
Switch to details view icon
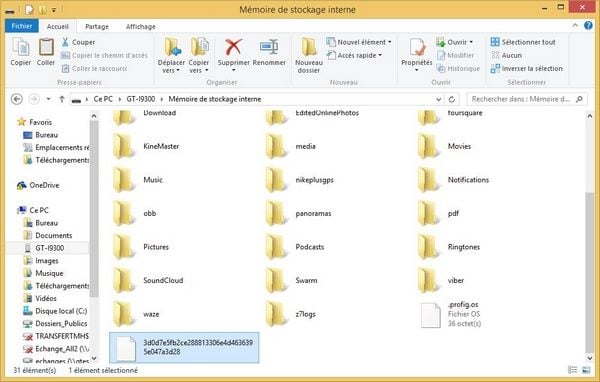click(x=572, y=370)
